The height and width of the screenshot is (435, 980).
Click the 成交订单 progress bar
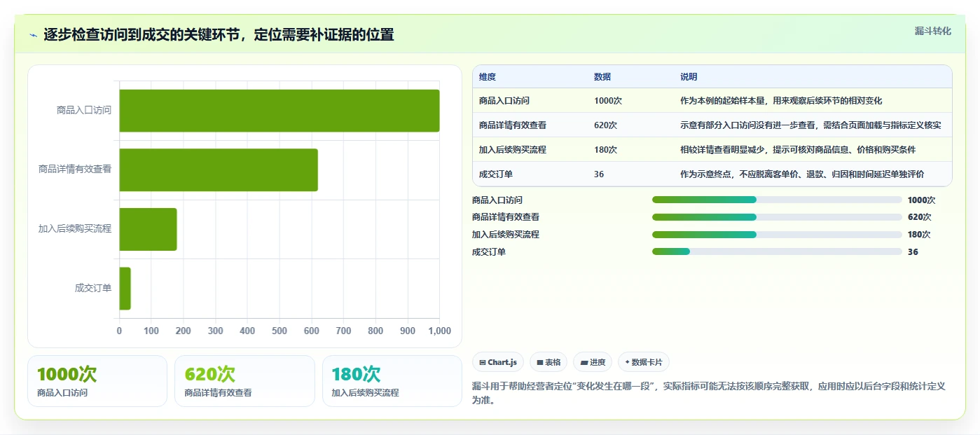coord(777,251)
